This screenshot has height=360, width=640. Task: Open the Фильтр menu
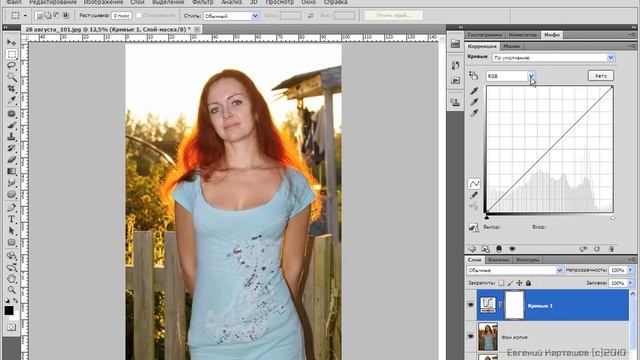(202, 2)
